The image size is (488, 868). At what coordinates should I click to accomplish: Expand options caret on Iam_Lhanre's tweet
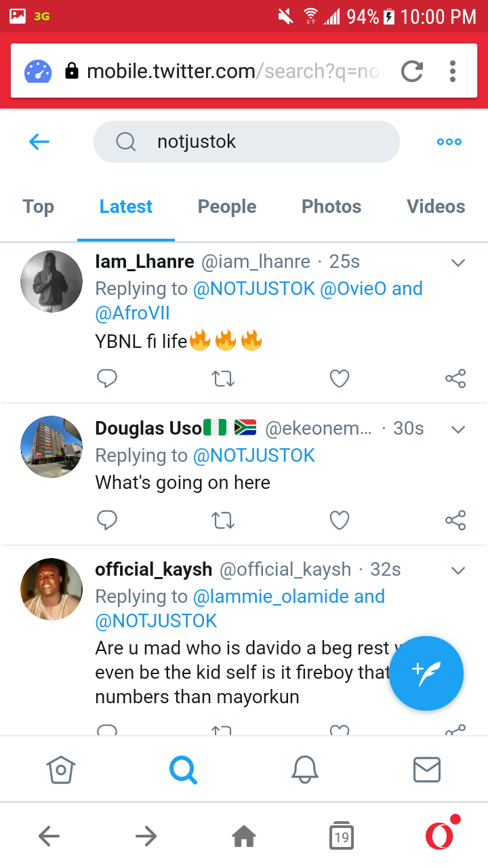point(458,262)
